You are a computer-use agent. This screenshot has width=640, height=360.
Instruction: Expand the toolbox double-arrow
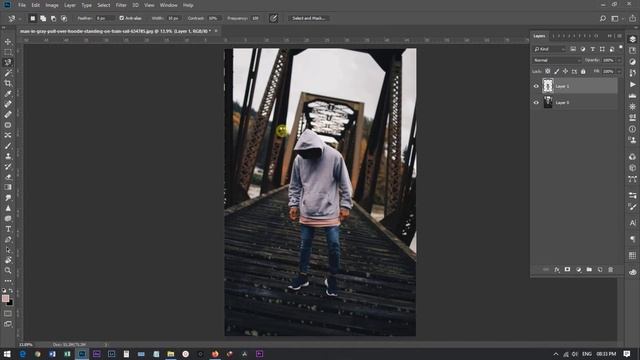click(x=4, y=28)
